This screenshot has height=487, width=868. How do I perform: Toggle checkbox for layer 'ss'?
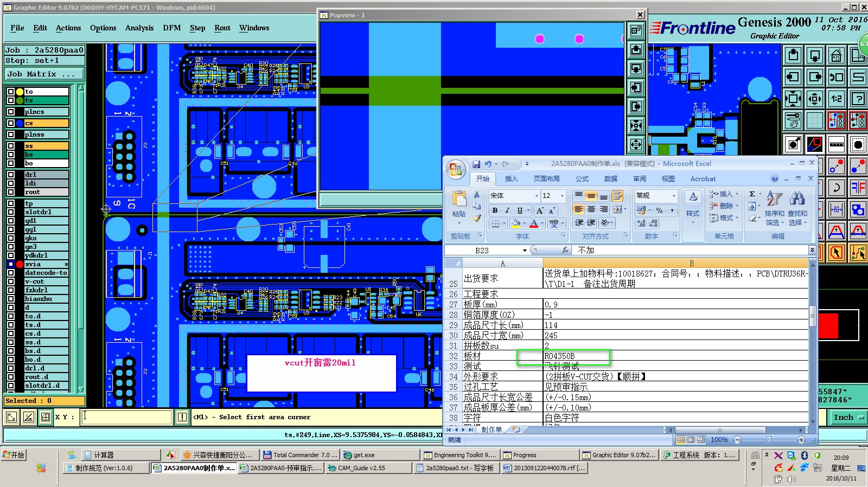click(10, 146)
